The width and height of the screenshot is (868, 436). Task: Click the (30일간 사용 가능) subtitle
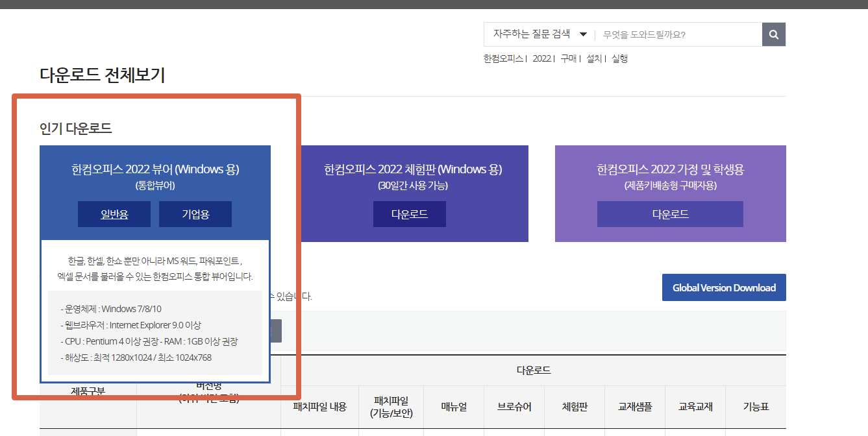(413, 186)
